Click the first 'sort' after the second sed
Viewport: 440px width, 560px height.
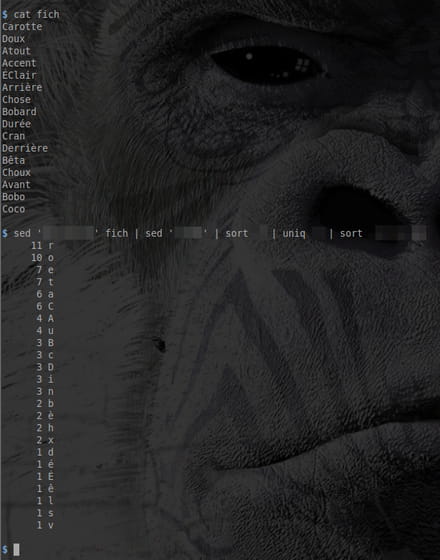click(237, 234)
